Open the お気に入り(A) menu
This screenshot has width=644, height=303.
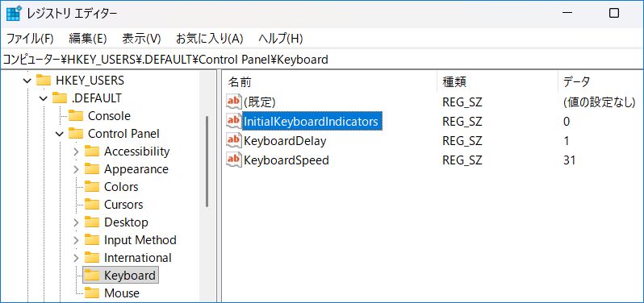click(210, 39)
